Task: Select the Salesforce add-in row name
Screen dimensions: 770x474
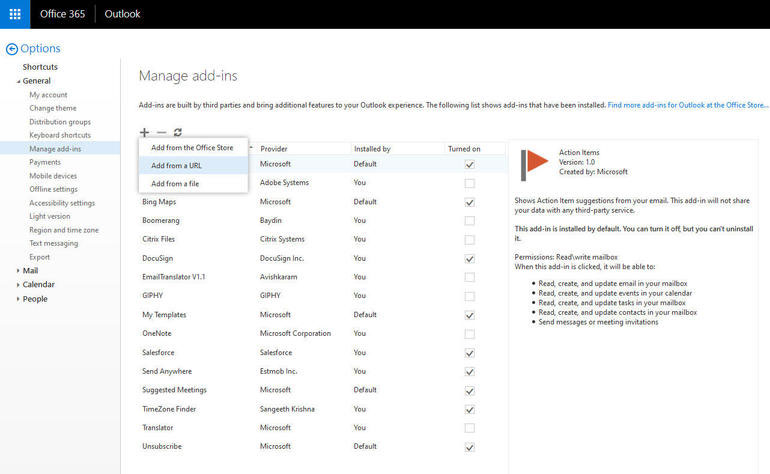Action: (x=158, y=353)
